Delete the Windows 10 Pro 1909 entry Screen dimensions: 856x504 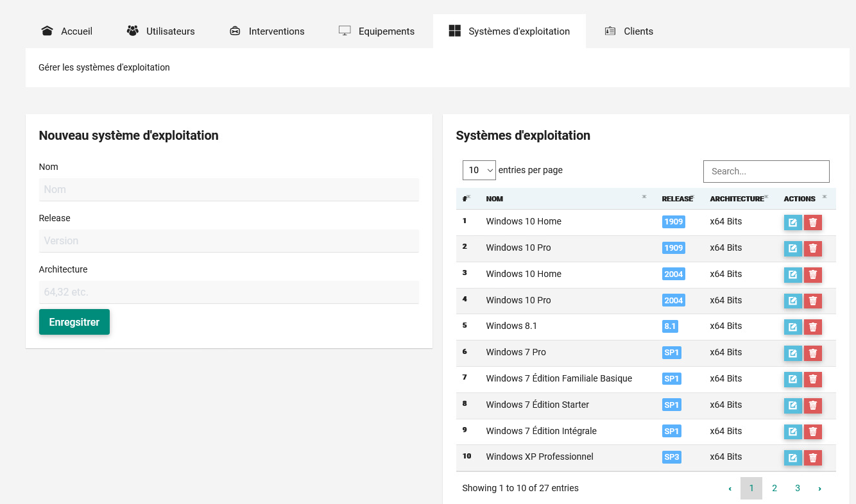pyautogui.click(x=813, y=249)
